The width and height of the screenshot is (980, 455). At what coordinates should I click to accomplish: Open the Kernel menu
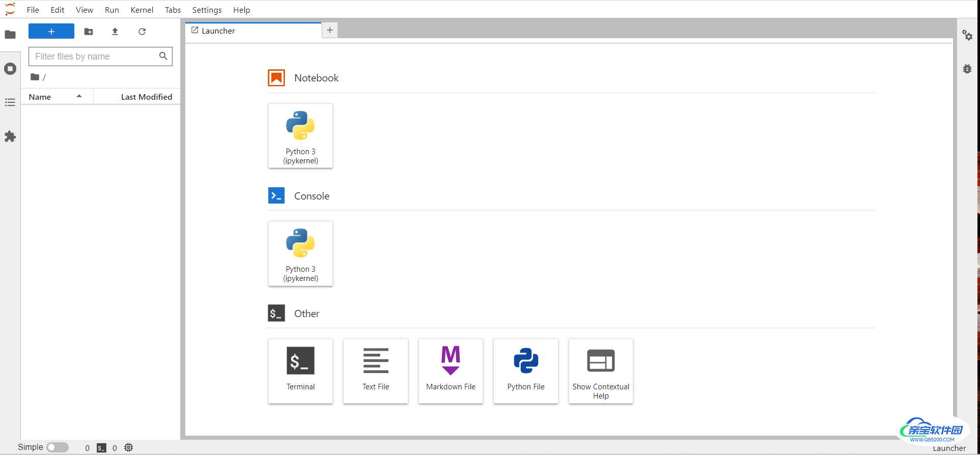pyautogui.click(x=142, y=10)
